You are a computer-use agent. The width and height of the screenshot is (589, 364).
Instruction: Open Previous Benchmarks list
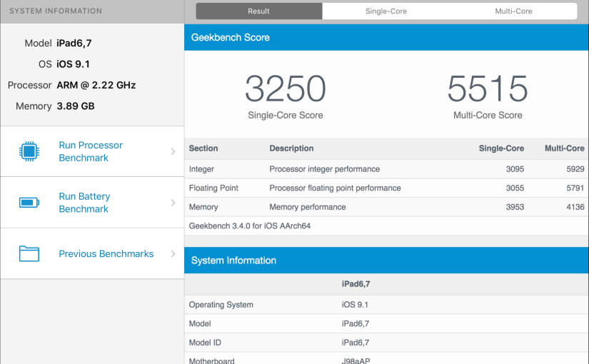(106, 253)
